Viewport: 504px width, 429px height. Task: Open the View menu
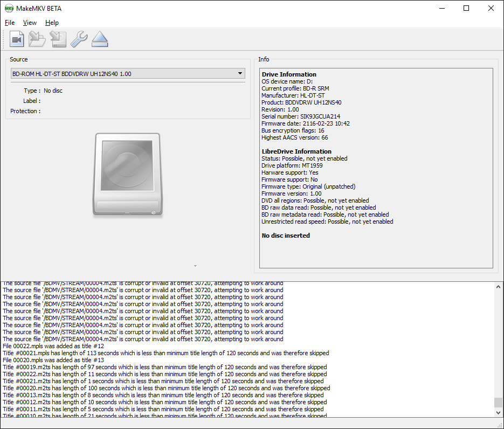[30, 23]
